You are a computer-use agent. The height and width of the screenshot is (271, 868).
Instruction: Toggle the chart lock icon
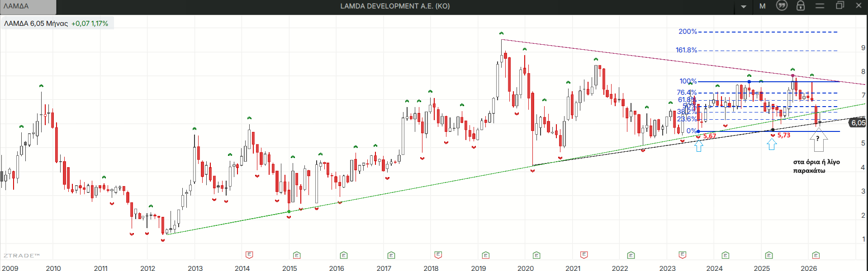[801, 5]
